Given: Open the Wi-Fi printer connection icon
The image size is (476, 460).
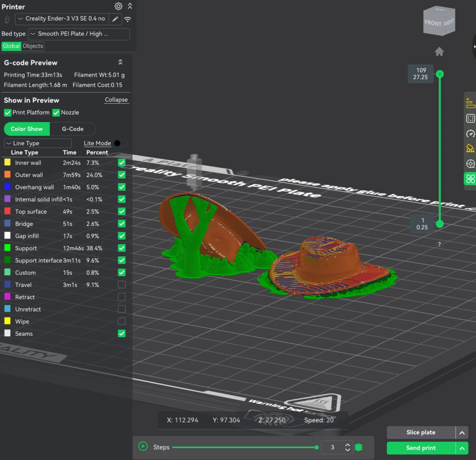Looking at the screenshot, I should (128, 19).
